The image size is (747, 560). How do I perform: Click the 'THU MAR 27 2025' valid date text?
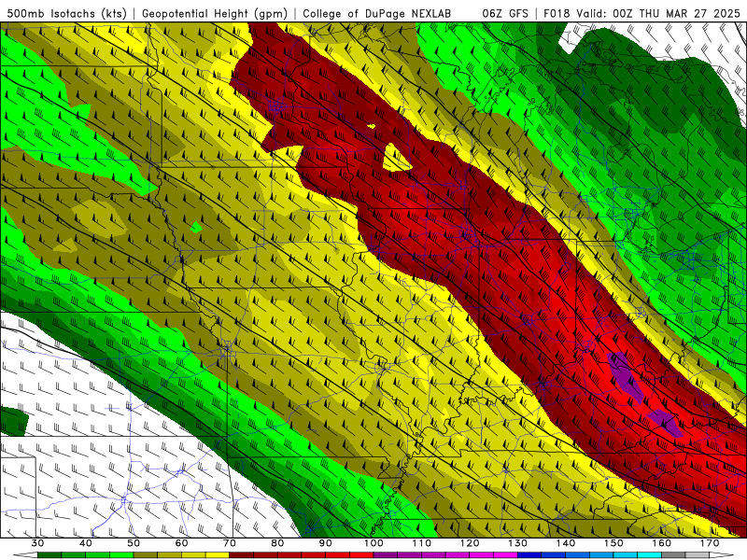pos(689,13)
